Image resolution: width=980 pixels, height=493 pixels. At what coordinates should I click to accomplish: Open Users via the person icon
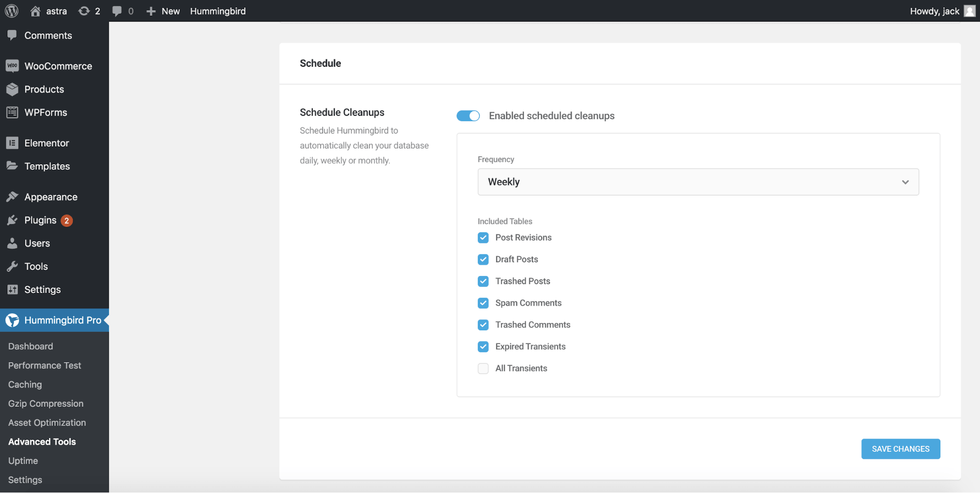[x=12, y=243]
